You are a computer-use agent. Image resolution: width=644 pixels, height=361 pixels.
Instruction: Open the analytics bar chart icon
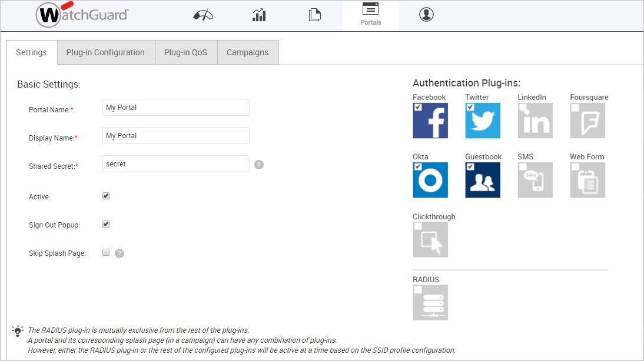click(258, 14)
